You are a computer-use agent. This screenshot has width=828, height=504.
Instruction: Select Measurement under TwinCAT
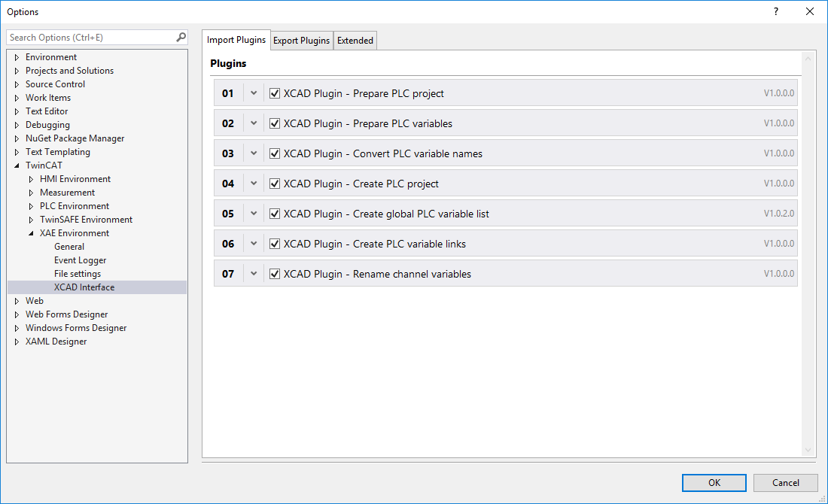tap(68, 193)
